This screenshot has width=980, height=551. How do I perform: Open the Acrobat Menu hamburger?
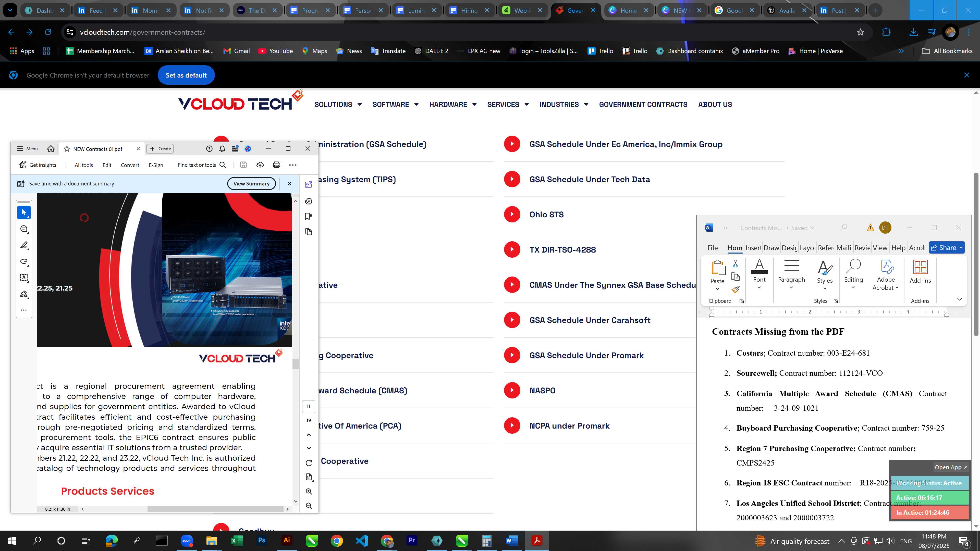[x=27, y=149]
